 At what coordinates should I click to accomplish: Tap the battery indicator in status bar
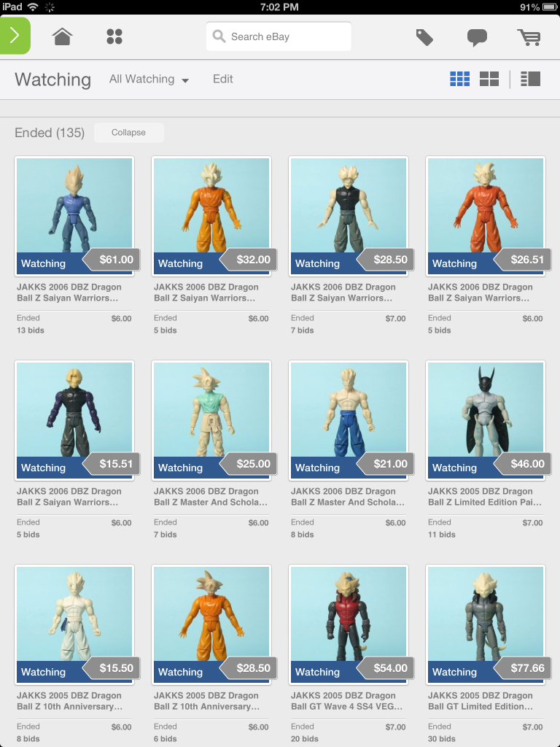click(x=548, y=7)
